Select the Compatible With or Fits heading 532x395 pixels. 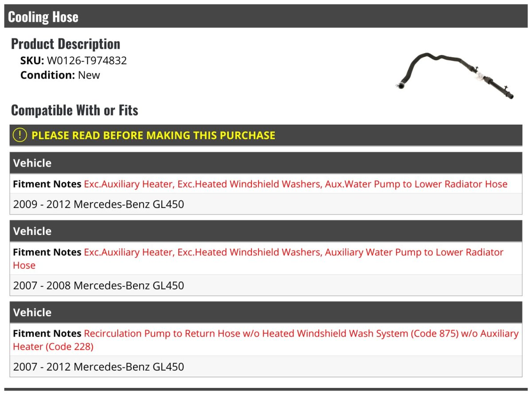click(74, 110)
